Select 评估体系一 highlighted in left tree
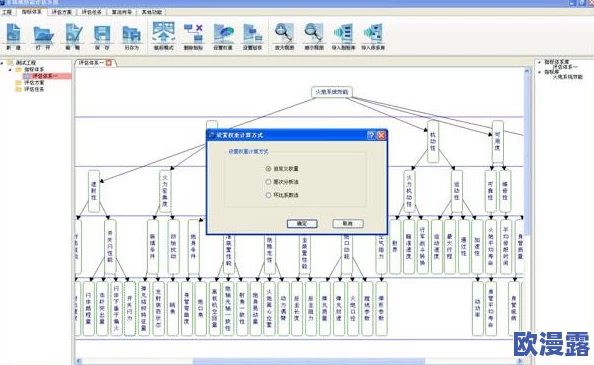Image resolution: width=594 pixels, height=365 pixels. pos(45,76)
